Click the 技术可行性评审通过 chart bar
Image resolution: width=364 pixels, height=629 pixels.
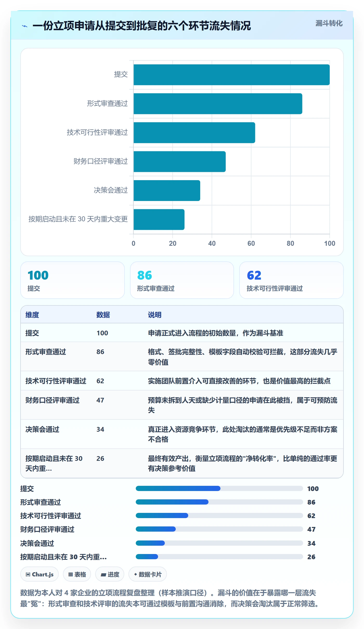[x=194, y=133]
